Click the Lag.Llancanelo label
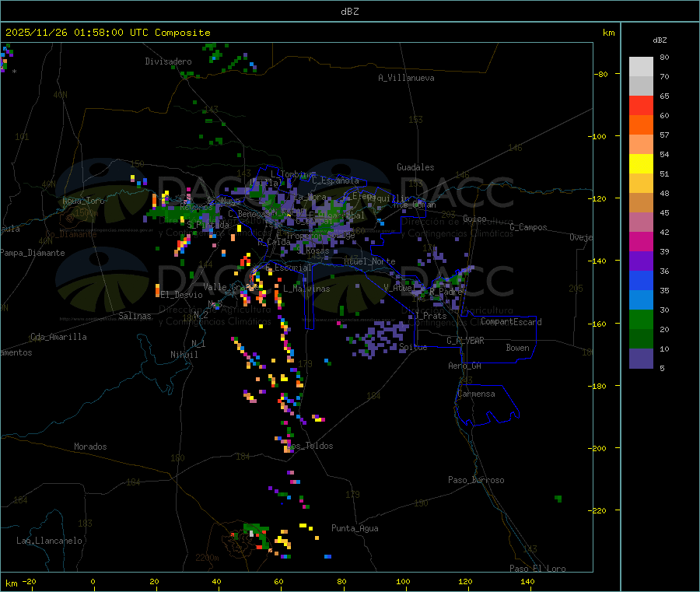This screenshot has height=592, width=700. [49, 541]
